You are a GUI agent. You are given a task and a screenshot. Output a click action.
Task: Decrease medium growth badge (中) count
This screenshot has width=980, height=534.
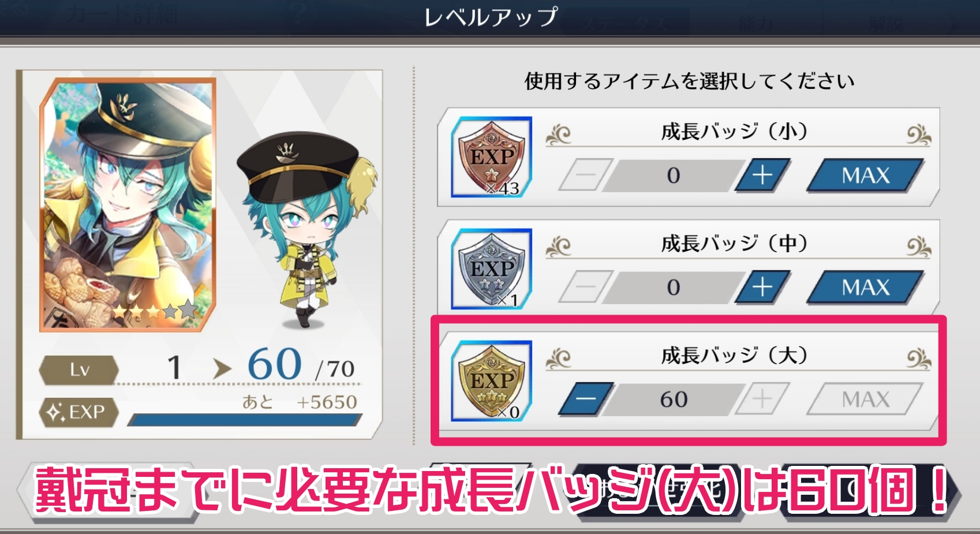(586, 287)
